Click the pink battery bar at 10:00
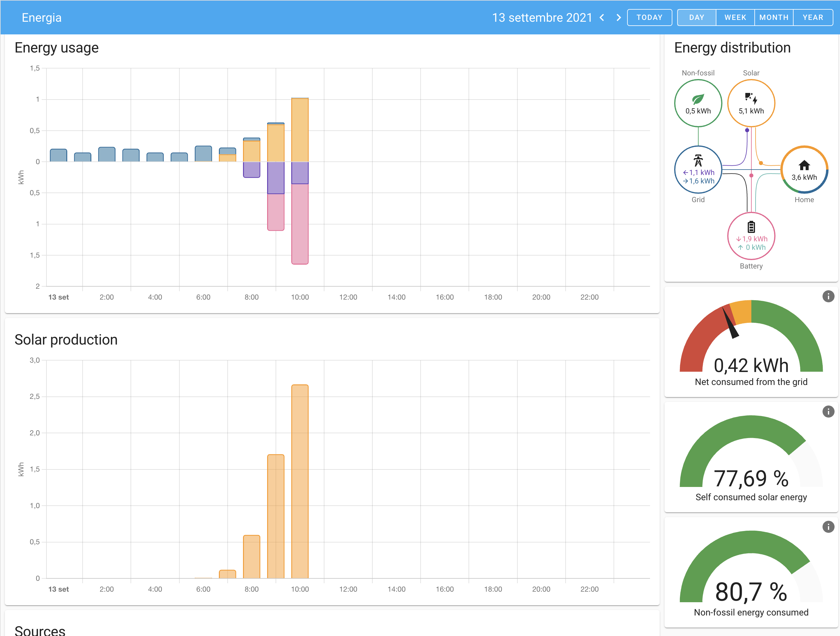 (300, 224)
